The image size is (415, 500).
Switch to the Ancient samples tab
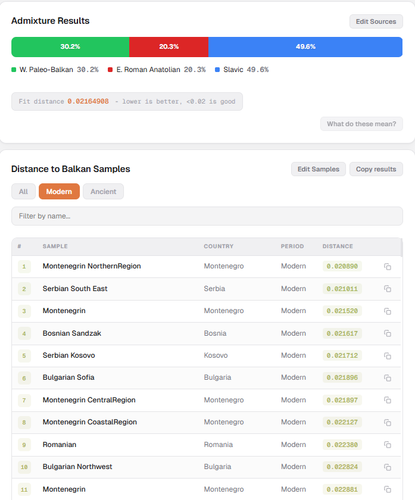click(x=103, y=191)
